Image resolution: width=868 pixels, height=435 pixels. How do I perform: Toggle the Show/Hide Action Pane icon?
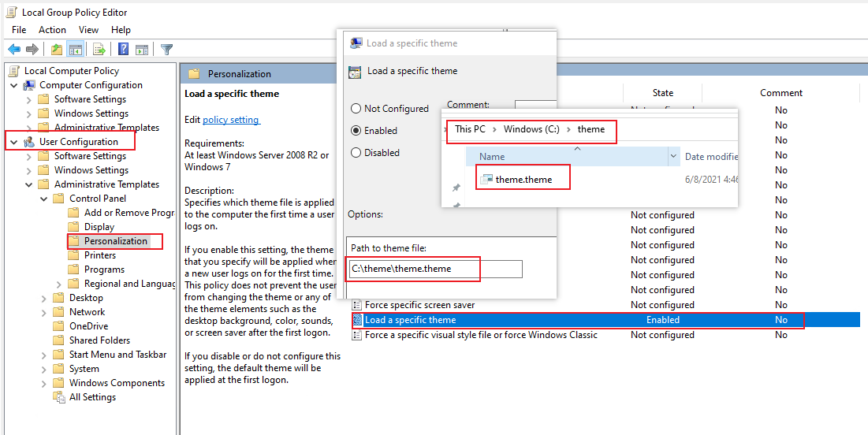click(x=142, y=50)
